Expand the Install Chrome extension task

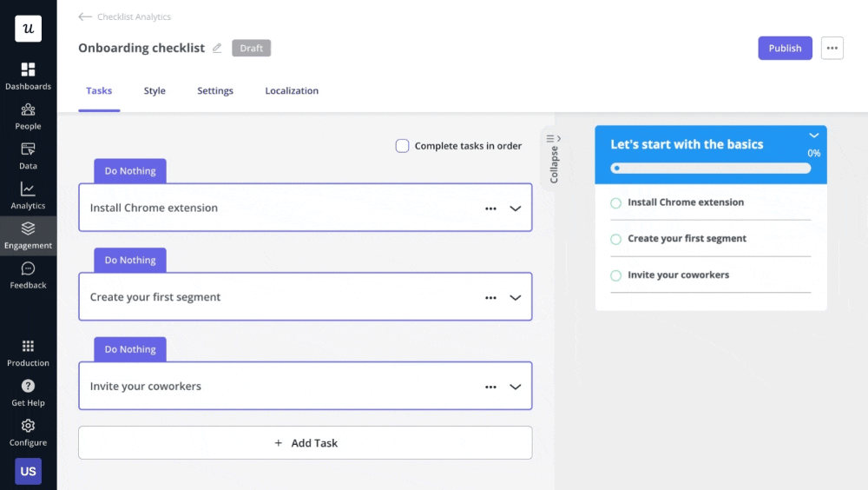tap(515, 209)
